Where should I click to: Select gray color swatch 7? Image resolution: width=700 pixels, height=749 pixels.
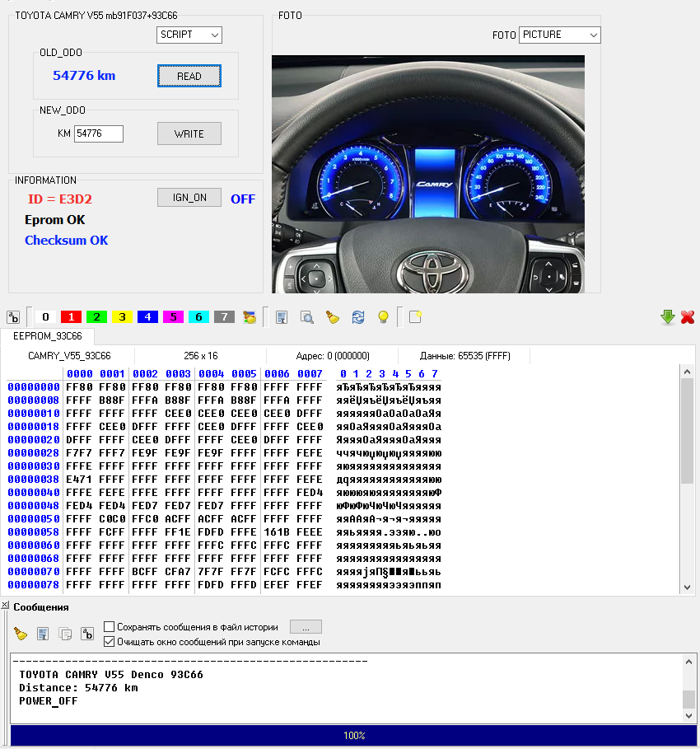point(225,316)
